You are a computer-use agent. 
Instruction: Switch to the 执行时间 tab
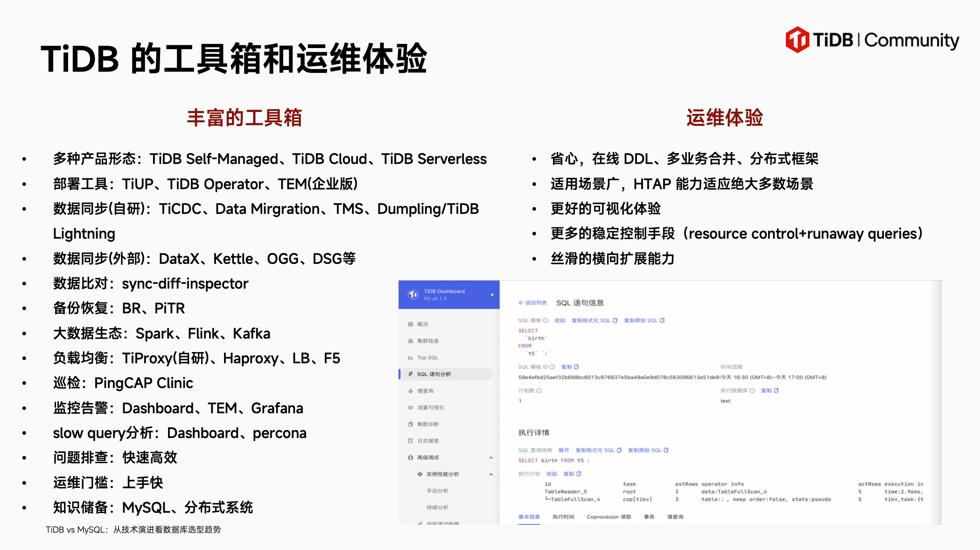tap(563, 517)
